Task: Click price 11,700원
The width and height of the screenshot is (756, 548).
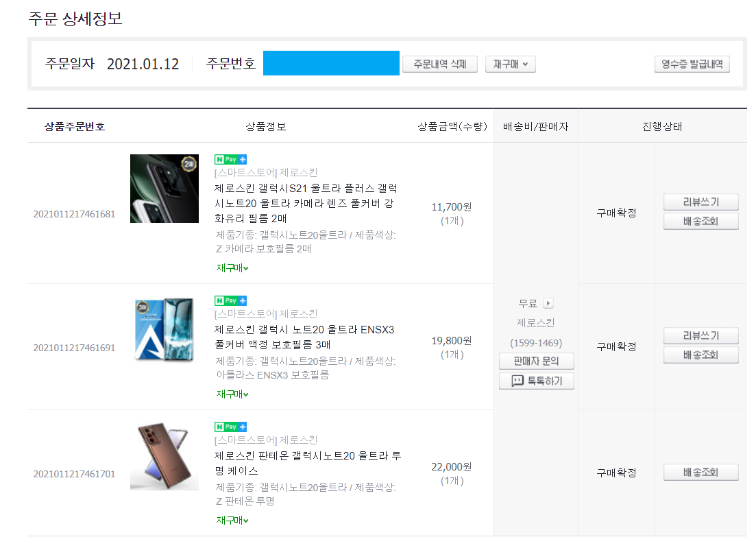Action: [451, 207]
